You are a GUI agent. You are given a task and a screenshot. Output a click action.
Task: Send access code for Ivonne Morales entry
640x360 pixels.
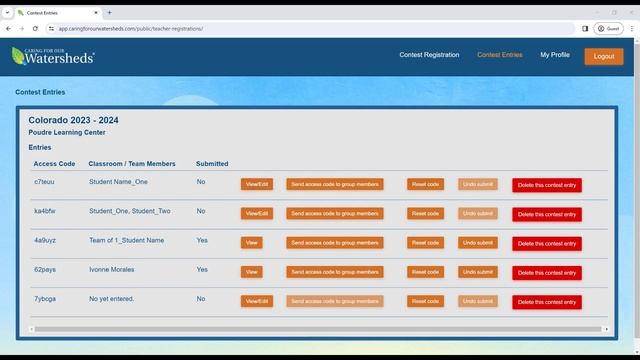point(335,272)
